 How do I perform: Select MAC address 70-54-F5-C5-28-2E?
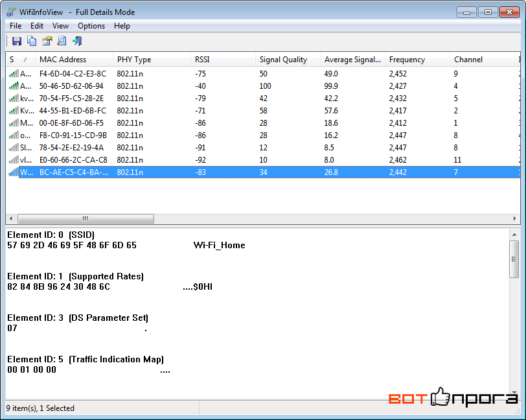pos(71,99)
